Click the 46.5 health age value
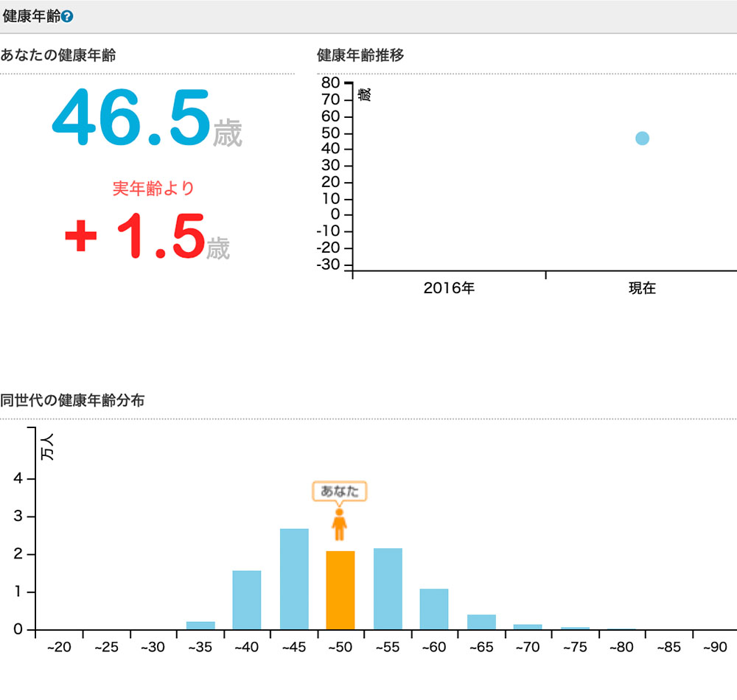Screen dimensions: 737x700 pyautogui.click(x=131, y=116)
